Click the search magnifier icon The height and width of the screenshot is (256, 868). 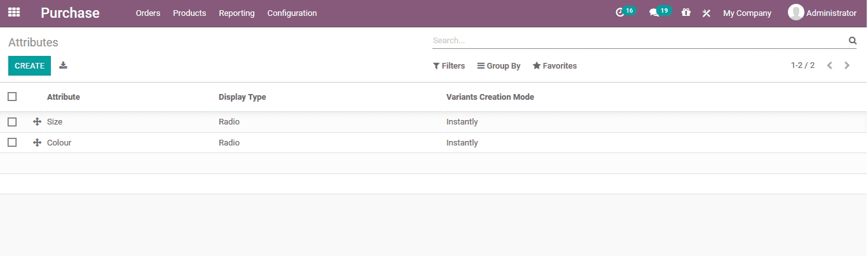click(x=852, y=41)
